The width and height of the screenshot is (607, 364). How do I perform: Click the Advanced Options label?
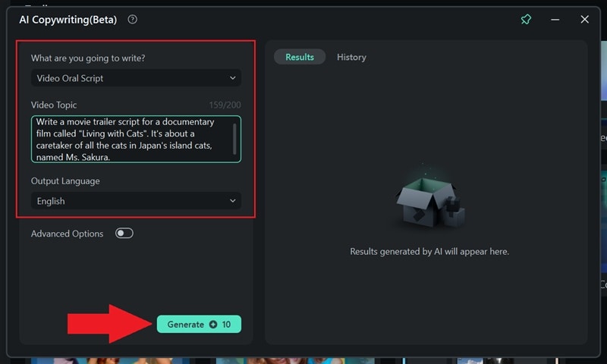click(x=67, y=234)
